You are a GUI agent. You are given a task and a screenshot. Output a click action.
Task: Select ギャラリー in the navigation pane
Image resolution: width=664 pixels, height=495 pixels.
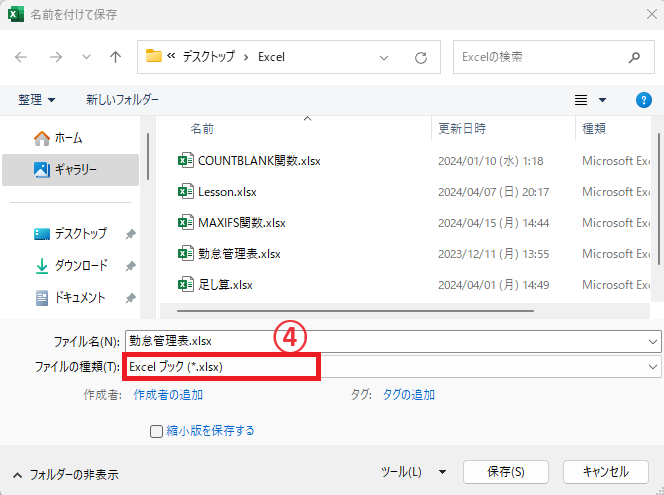click(70, 170)
